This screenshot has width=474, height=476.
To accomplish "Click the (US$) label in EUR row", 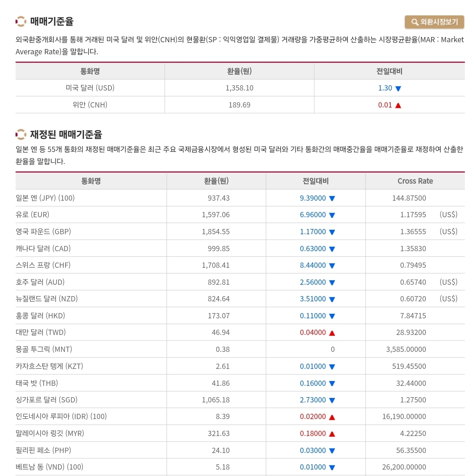I will [448, 215].
